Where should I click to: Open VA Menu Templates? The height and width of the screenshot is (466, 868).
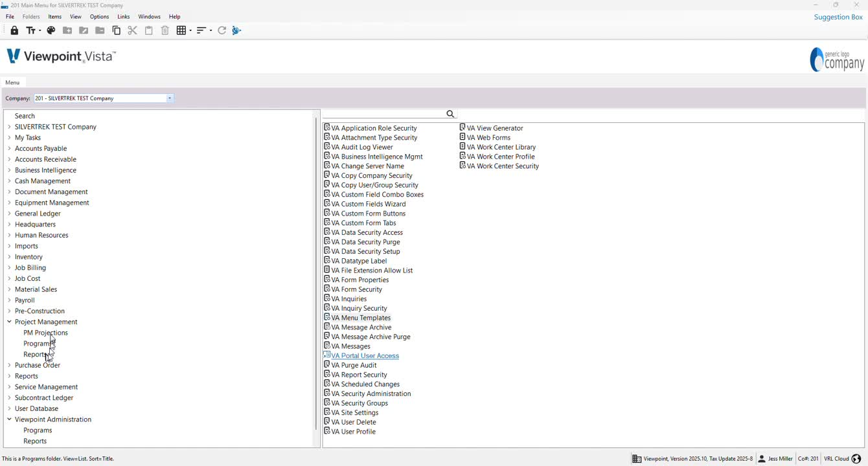pos(361,317)
